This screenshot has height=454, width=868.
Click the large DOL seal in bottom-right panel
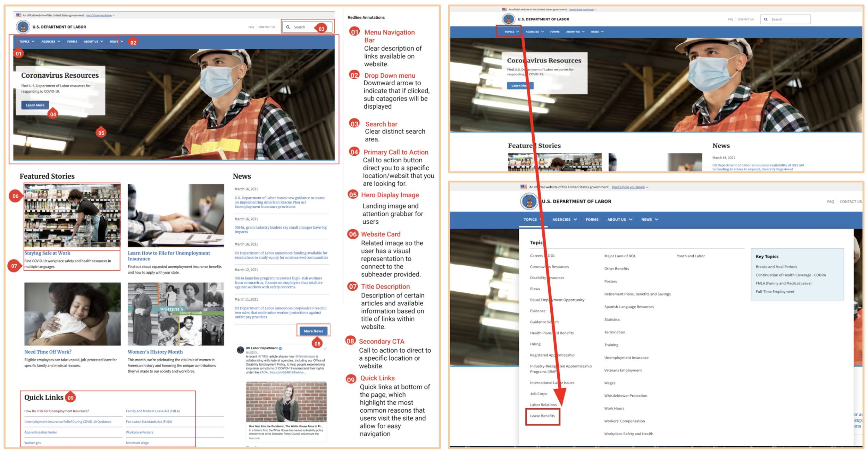(x=529, y=201)
